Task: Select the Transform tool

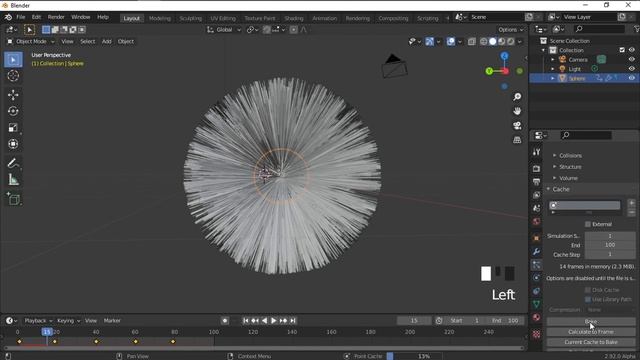Action: (13, 144)
